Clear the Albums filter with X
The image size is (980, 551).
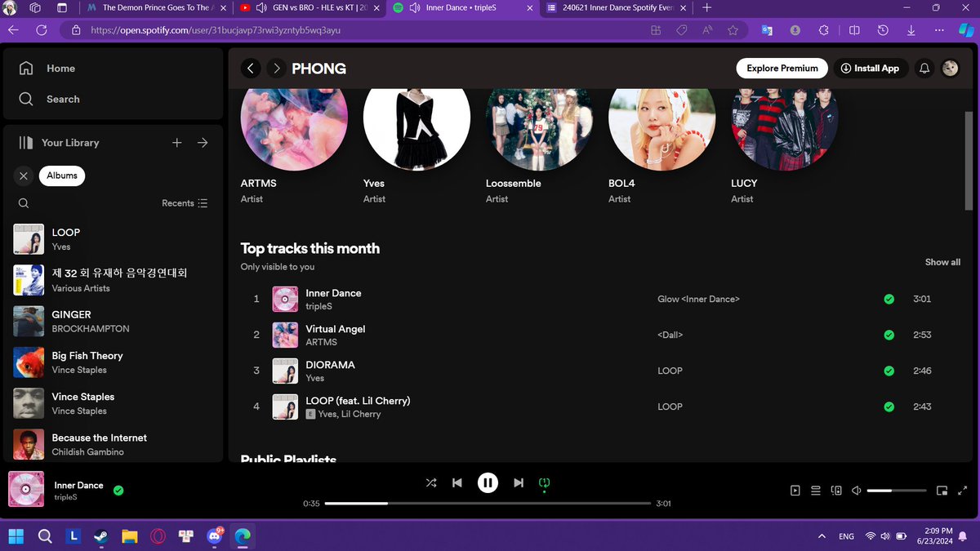[24, 176]
